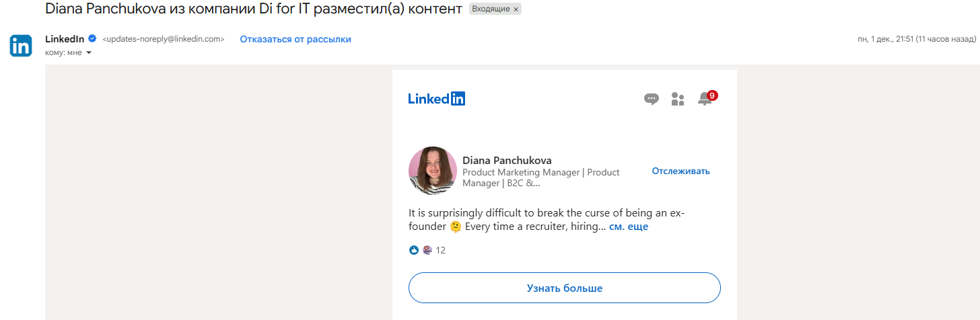
Task: Click the My Network people icon
Action: coord(678,99)
